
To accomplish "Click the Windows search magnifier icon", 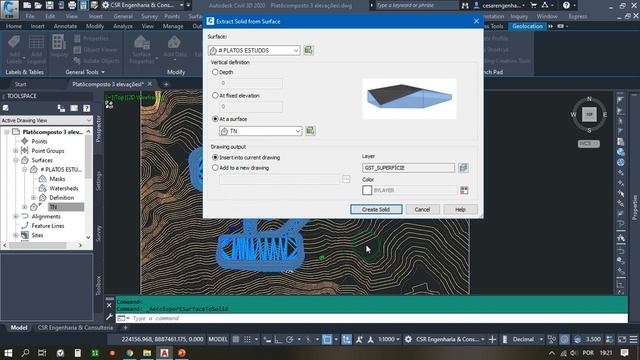I will 25,353.
